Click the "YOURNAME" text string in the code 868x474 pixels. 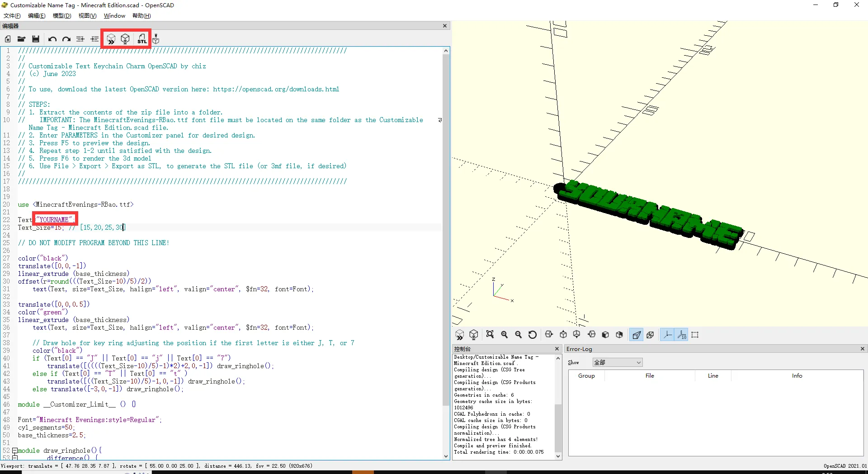coord(55,220)
